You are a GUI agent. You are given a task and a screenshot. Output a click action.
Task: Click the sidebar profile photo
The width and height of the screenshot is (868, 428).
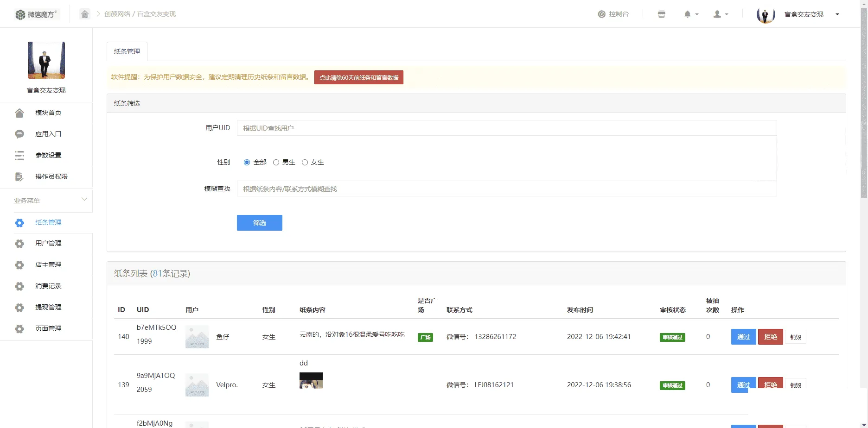pyautogui.click(x=46, y=60)
